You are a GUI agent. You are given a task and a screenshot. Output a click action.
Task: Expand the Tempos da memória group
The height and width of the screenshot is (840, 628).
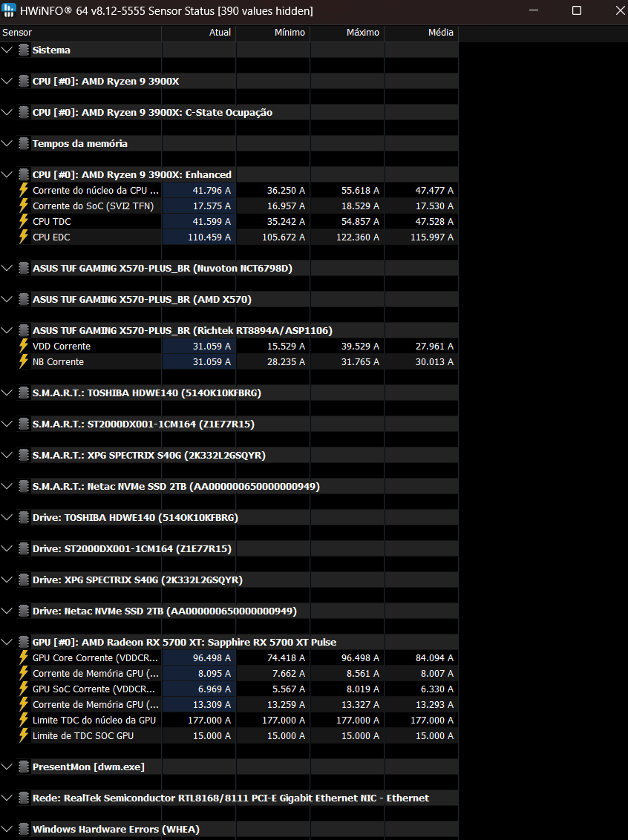coord(7,143)
